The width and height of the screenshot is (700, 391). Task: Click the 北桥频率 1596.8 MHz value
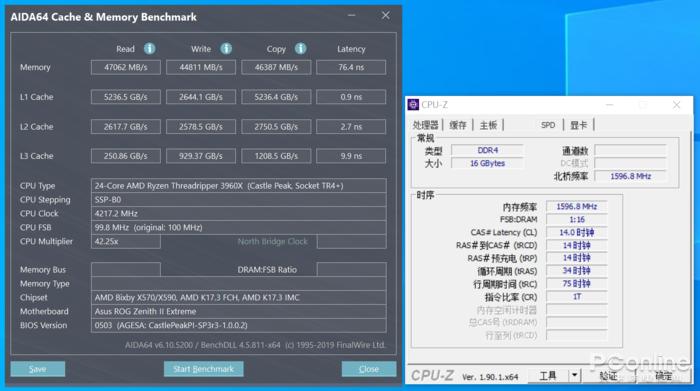[630, 176]
